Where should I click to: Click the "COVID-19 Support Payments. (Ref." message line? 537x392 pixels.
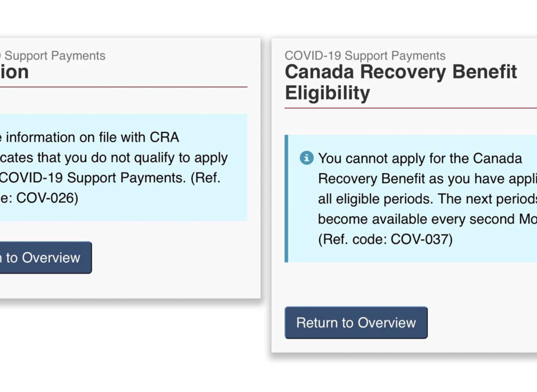pos(110,178)
